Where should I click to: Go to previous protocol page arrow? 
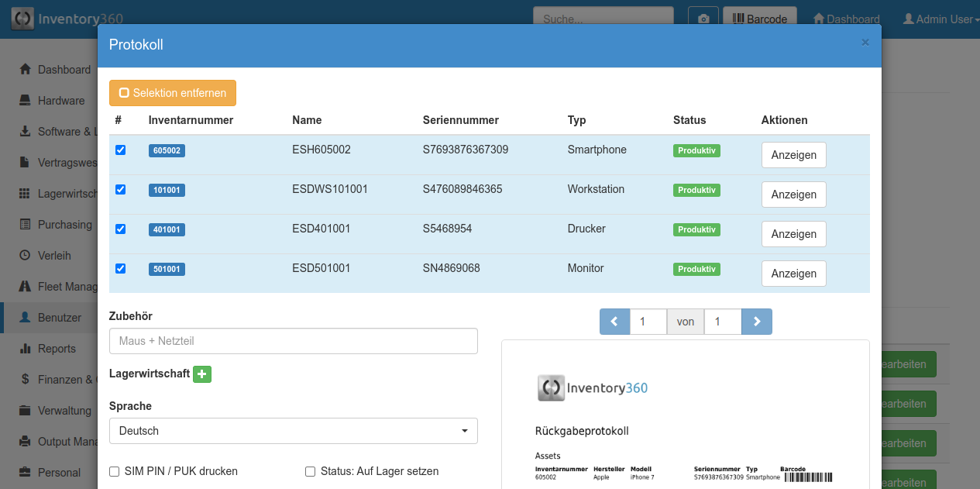(614, 322)
